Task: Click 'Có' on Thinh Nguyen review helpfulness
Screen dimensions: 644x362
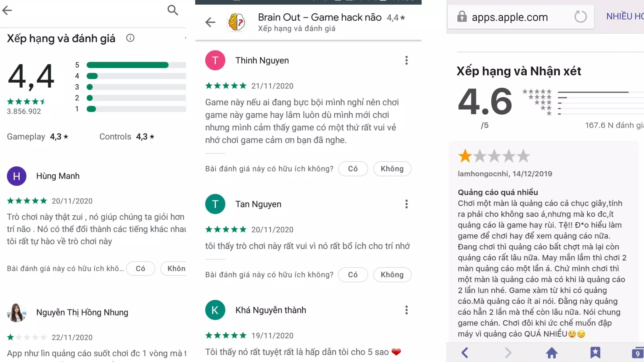Action: [353, 168]
